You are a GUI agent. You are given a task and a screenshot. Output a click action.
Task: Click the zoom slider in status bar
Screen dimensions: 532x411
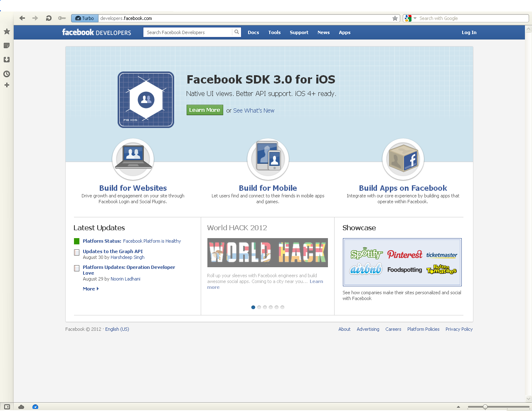[x=499, y=407]
